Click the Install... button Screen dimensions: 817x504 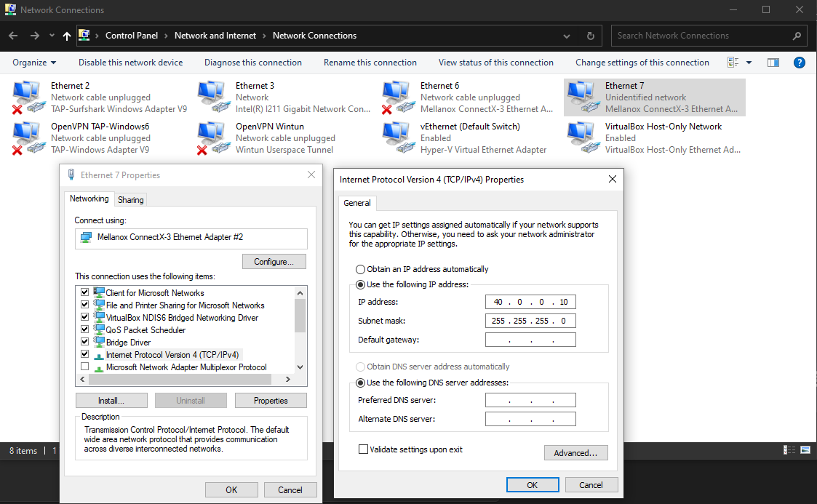point(111,401)
